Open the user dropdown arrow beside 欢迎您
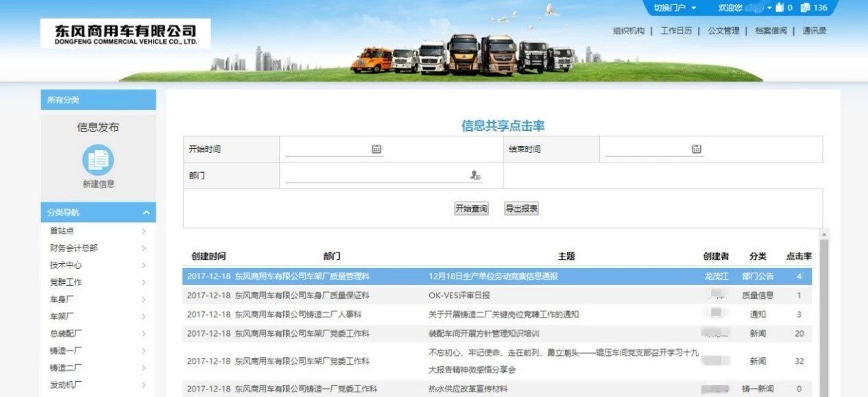 click(x=769, y=8)
